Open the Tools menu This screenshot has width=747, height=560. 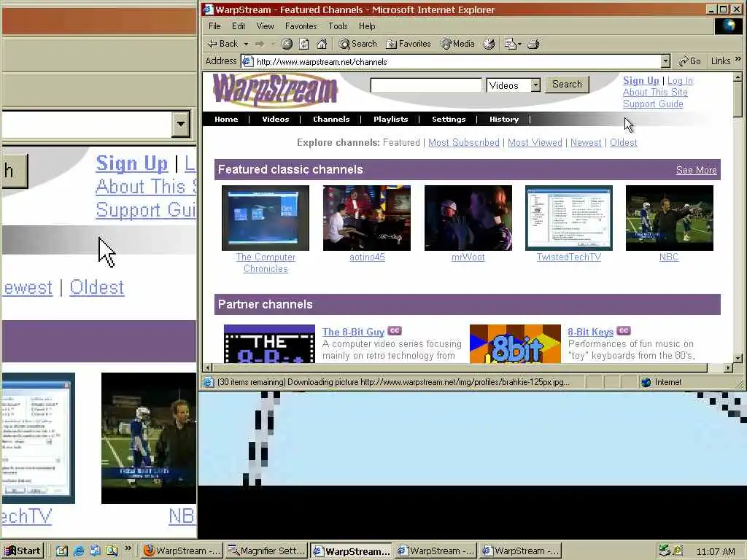[x=338, y=26]
